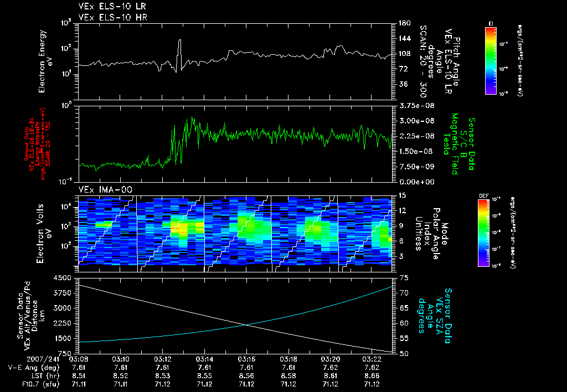The image size is (567, 392).
Task: Click the 'VEx IMA-00' panel title
Action: (105, 190)
